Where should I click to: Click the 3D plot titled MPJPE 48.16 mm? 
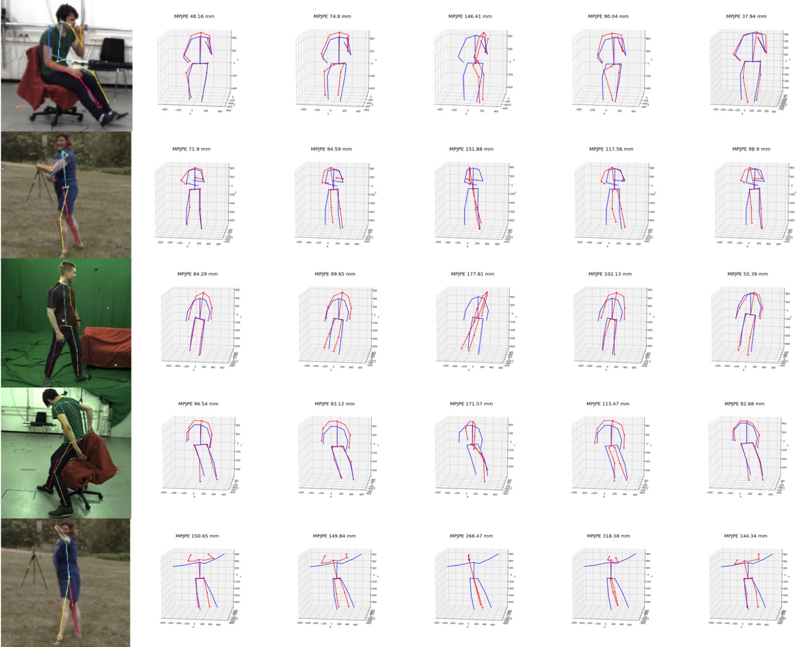[x=195, y=65]
